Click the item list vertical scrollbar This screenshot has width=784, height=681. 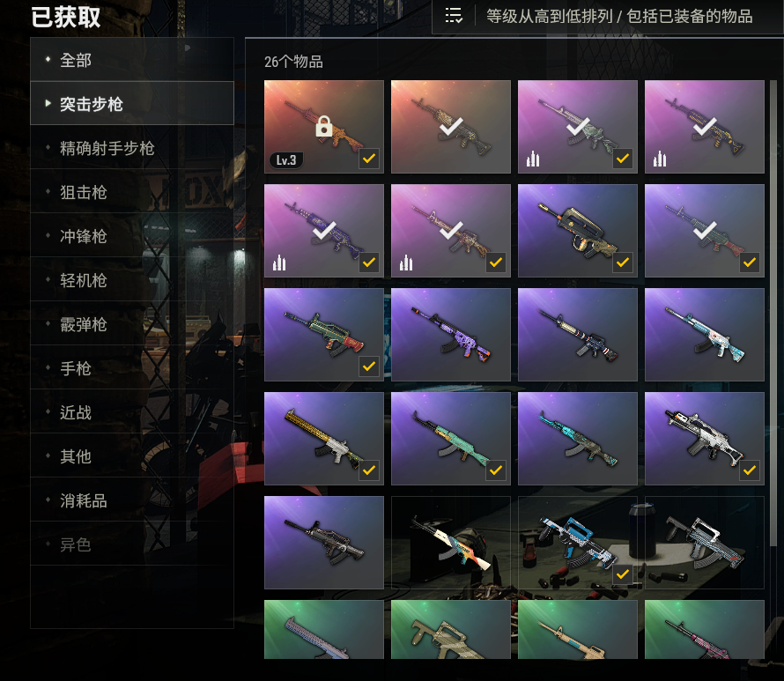pos(773,369)
